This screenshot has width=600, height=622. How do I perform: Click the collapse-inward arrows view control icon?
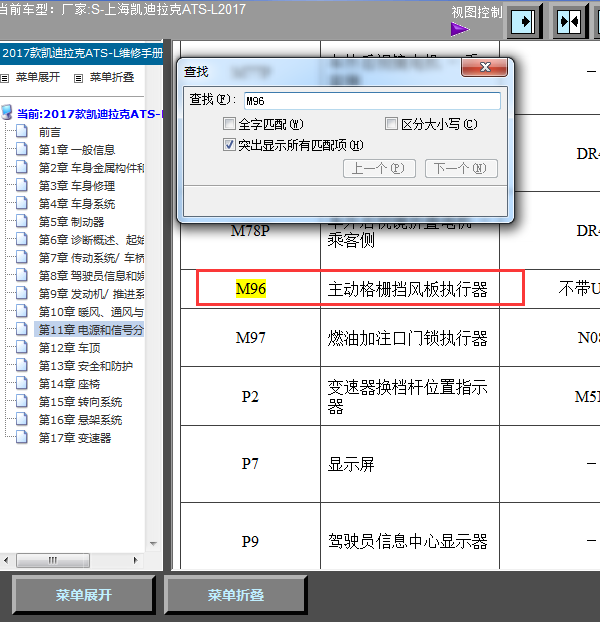click(569, 21)
